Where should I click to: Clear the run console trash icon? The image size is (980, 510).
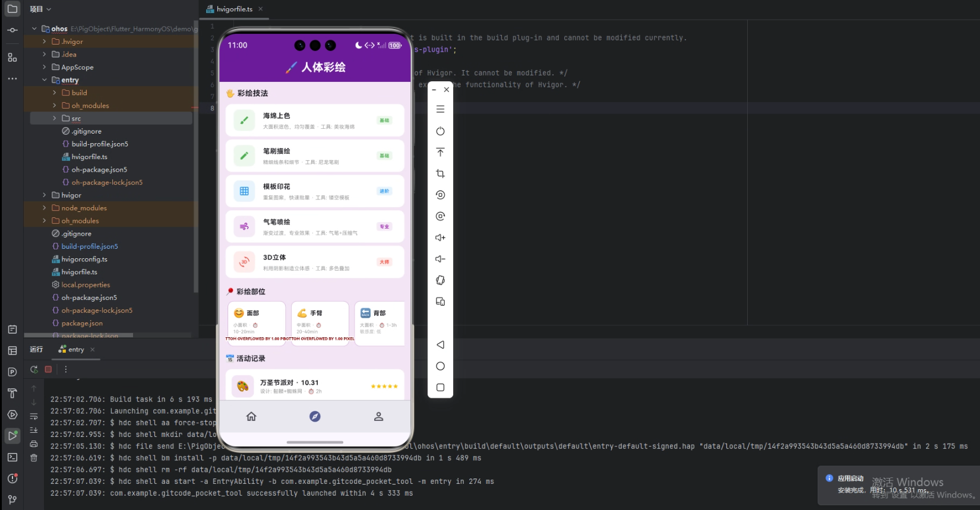pyautogui.click(x=34, y=458)
